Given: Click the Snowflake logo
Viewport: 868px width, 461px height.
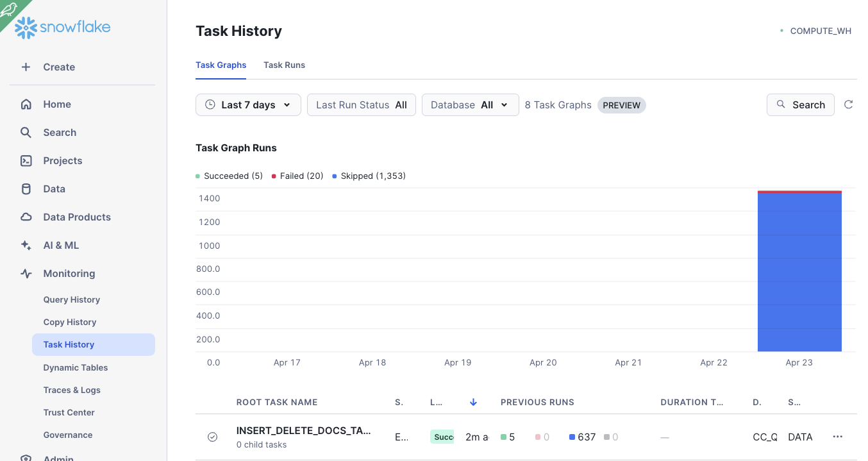Looking at the screenshot, I should pos(63,27).
